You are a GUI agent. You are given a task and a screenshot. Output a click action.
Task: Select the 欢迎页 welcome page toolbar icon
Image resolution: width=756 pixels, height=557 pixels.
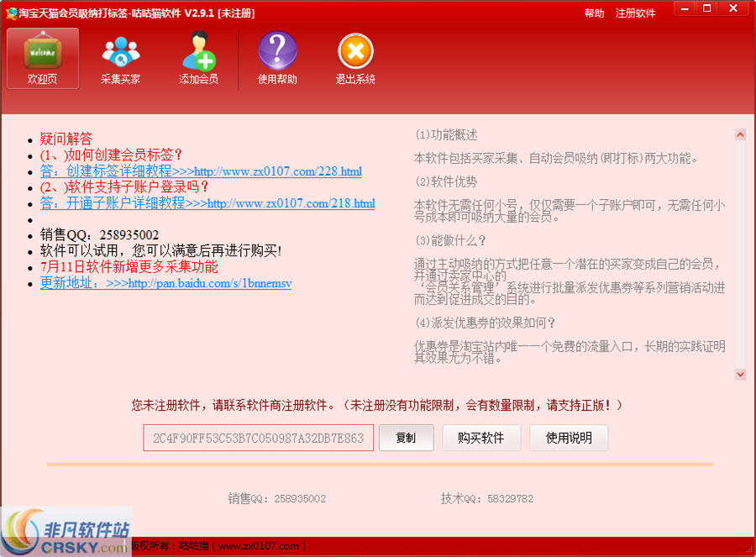pos(42,57)
